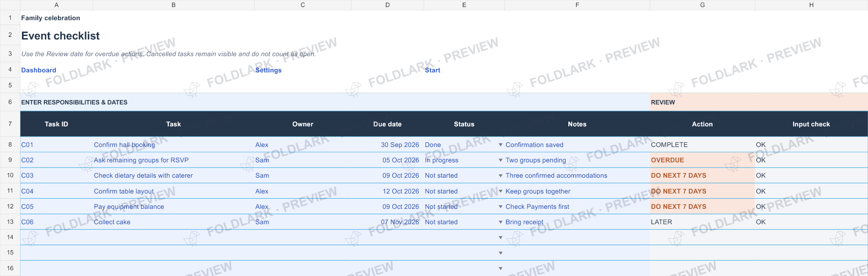Open the Settings link
Image resolution: width=868 pixels, height=276 pixels.
click(x=268, y=70)
